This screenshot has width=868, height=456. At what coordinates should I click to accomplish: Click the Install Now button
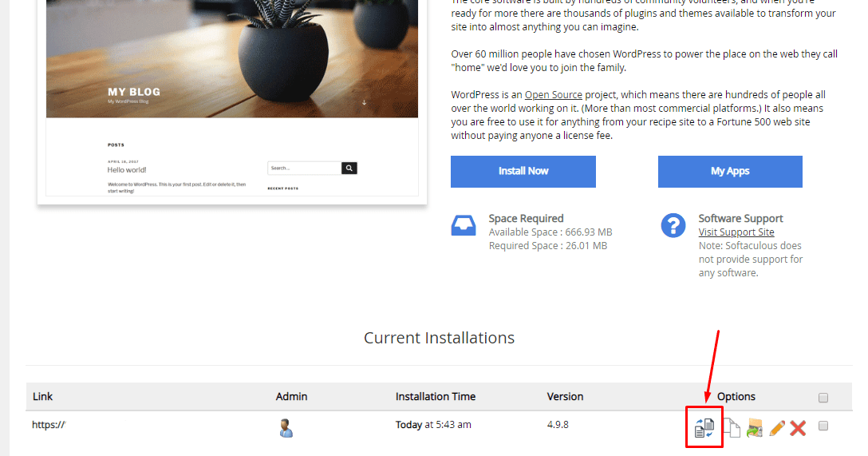[523, 171]
